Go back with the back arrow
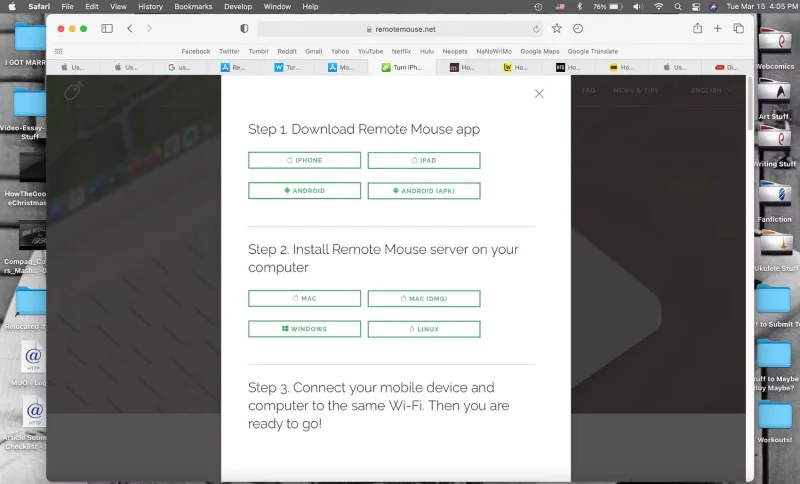The height and width of the screenshot is (484, 800). (x=130, y=29)
